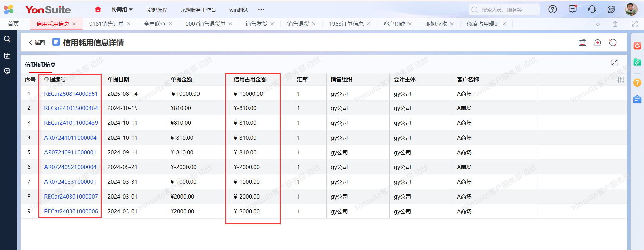Open table column settings icon

pyautogui.click(x=620, y=80)
